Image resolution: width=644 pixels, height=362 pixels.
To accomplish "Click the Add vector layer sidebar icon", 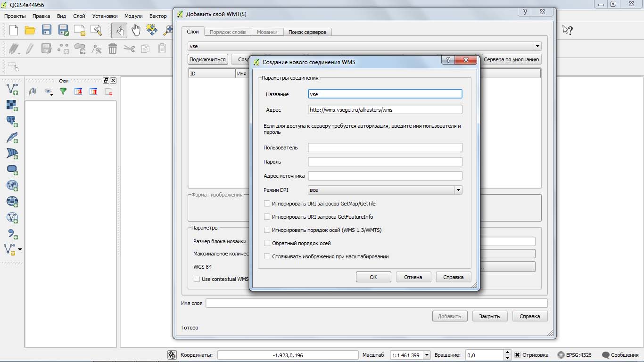I will (12, 89).
